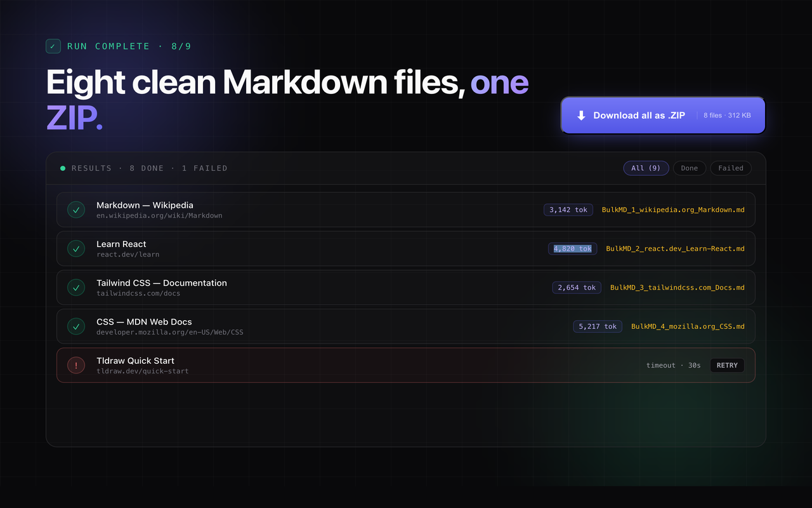Click the 8 files · 312 KB text

coord(727,116)
